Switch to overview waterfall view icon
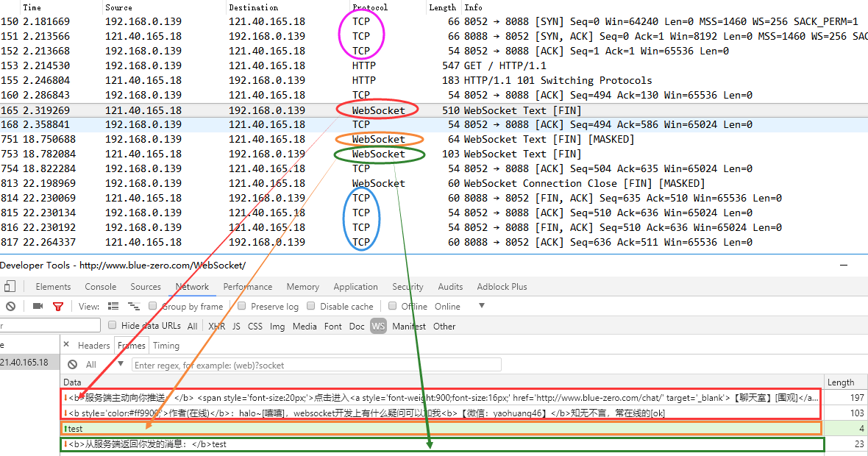Viewport: 868px width, 456px height. click(x=134, y=306)
